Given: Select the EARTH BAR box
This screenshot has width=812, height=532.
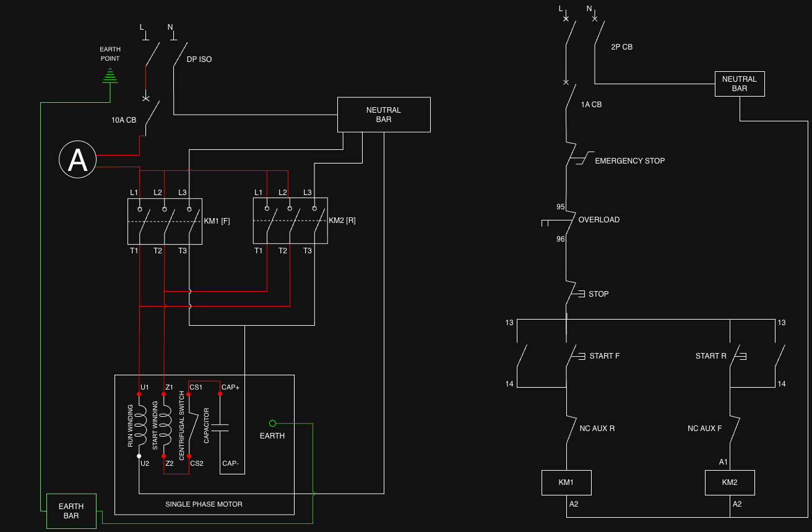Looking at the screenshot, I should click(71, 511).
